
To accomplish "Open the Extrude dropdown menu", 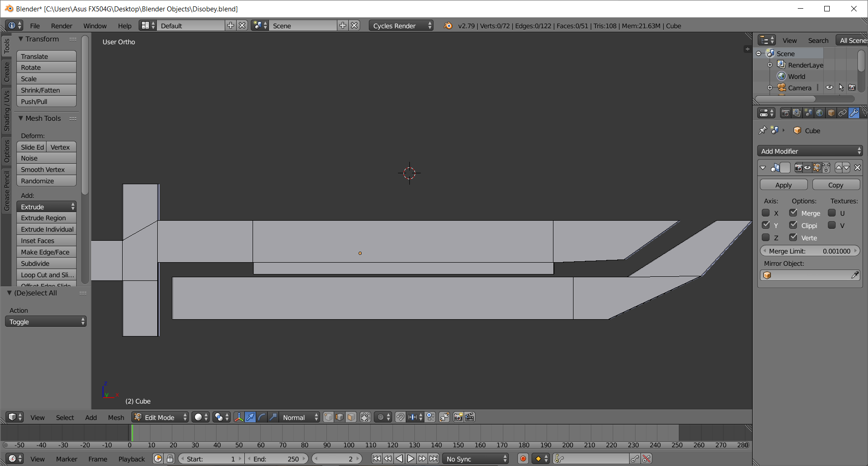I will [x=46, y=207].
